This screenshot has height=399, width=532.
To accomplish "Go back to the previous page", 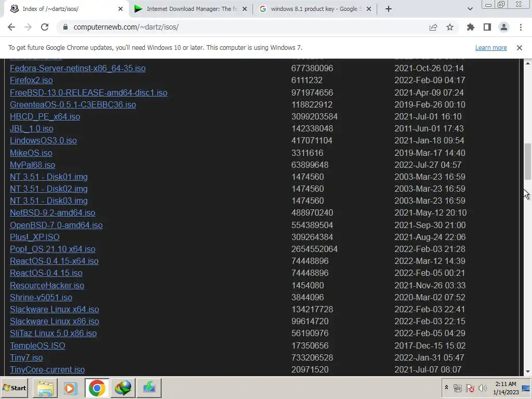I will pos(11,27).
